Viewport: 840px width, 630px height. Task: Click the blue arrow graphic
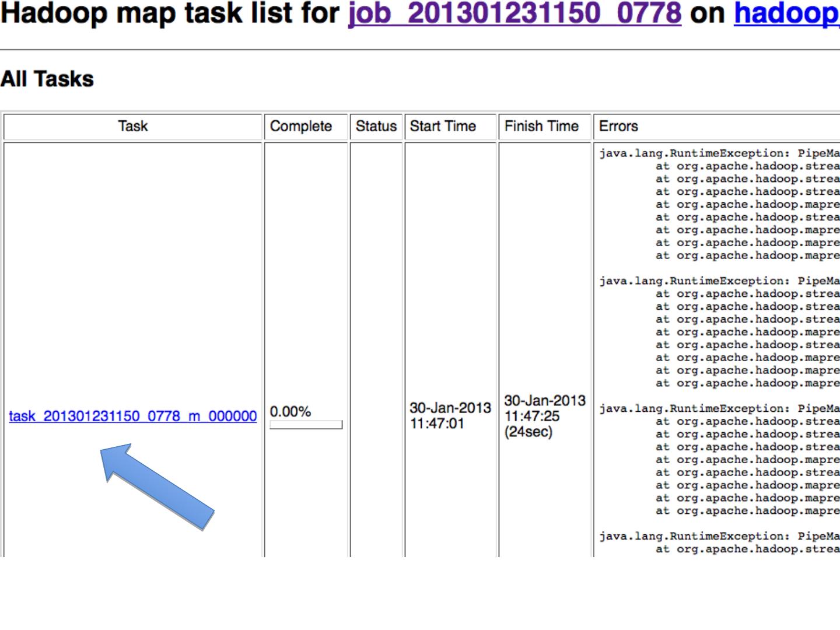(x=156, y=487)
